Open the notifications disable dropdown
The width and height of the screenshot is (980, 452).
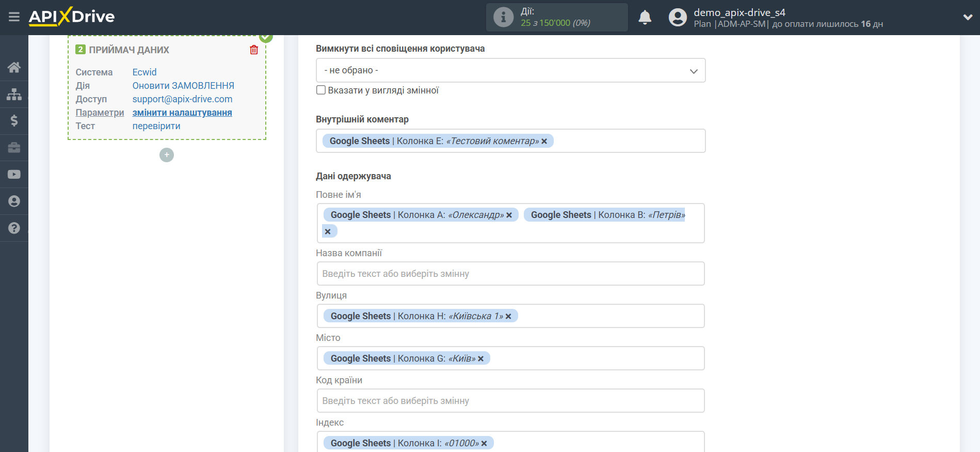point(510,70)
